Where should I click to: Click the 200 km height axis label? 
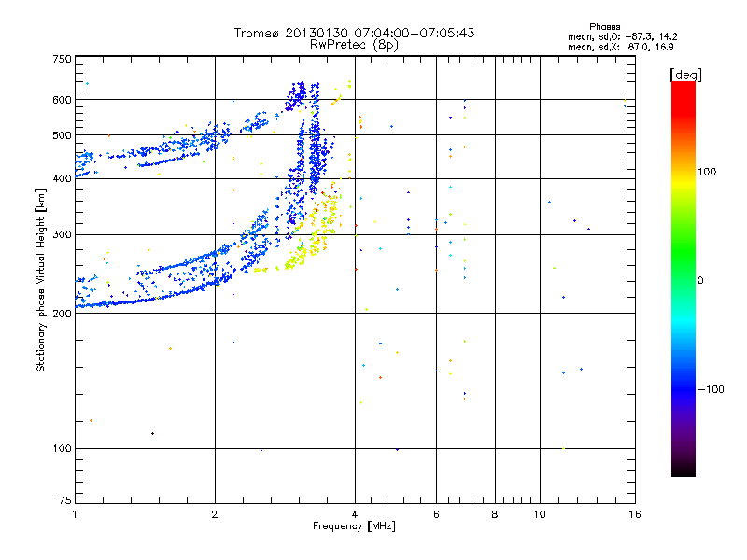(62, 313)
